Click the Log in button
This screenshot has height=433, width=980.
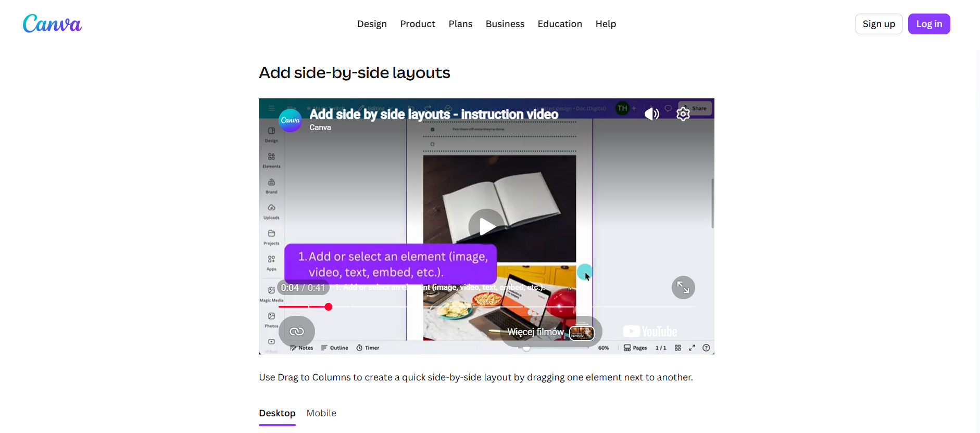tap(929, 24)
